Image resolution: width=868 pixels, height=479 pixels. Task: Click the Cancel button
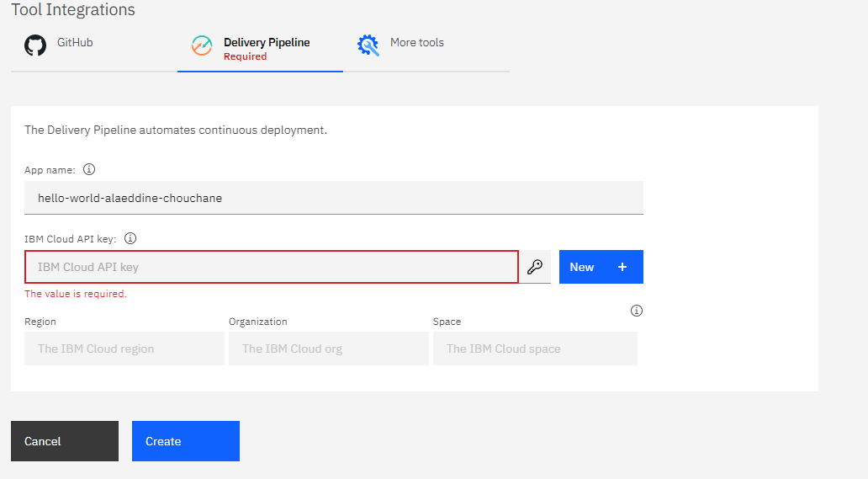click(x=65, y=441)
